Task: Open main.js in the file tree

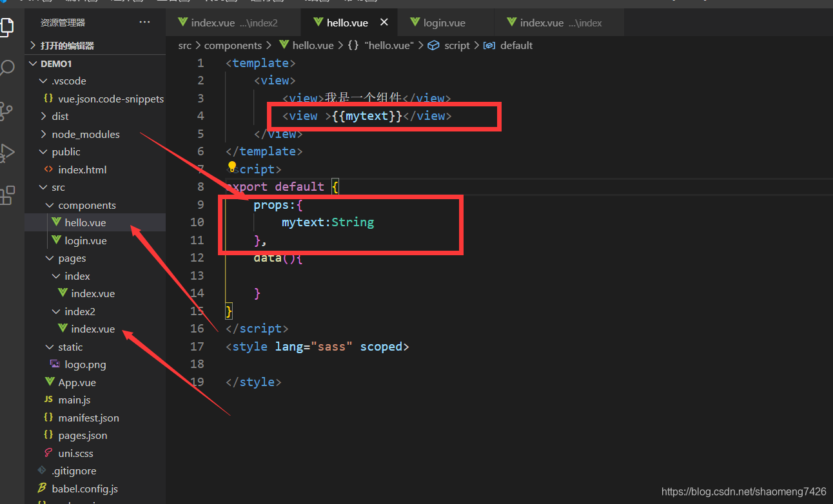Action: (x=95, y=400)
